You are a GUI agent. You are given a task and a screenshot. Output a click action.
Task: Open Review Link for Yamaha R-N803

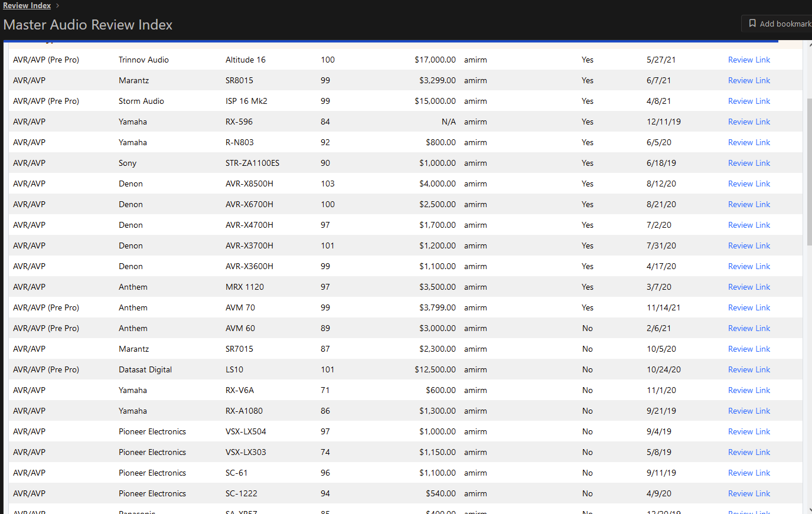pyautogui.click(x=749, y=142)
